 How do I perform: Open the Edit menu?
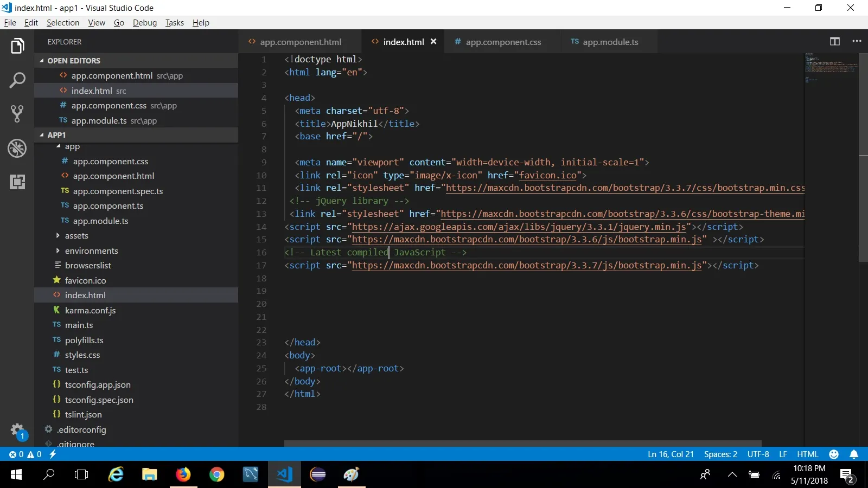click(31, 23)
